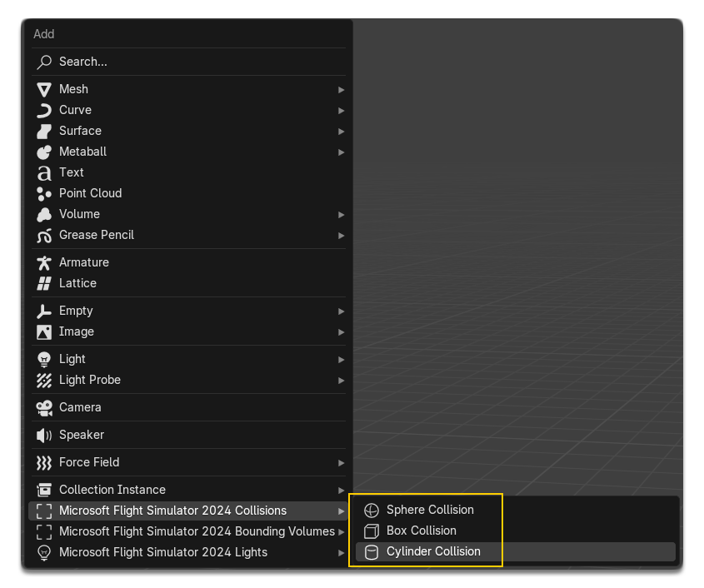Select the Metaball icon

tap(43, 152)
